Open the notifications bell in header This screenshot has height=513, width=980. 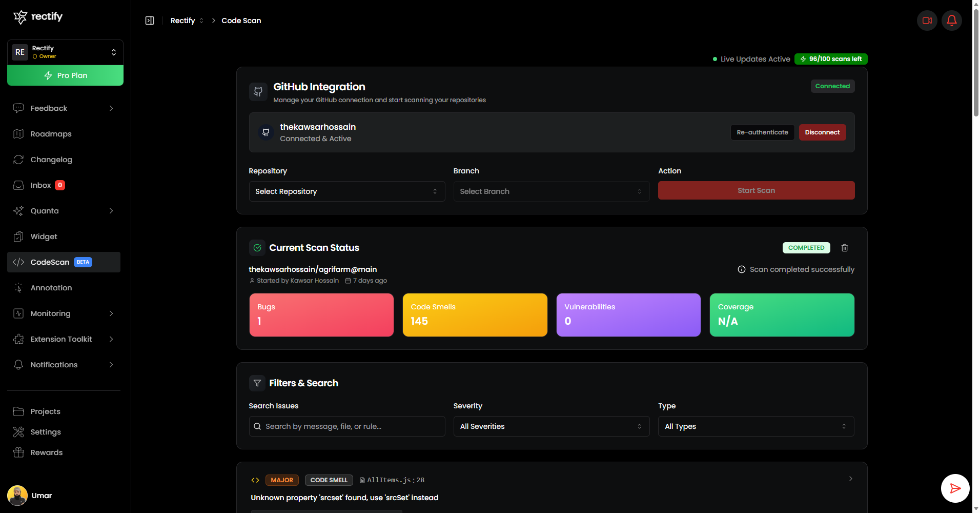[x=952, y=21]
